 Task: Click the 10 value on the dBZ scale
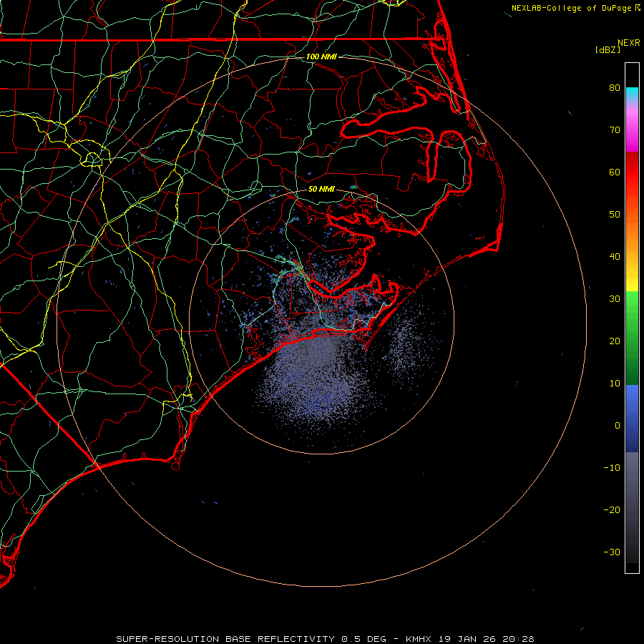[x=615, y=384]
